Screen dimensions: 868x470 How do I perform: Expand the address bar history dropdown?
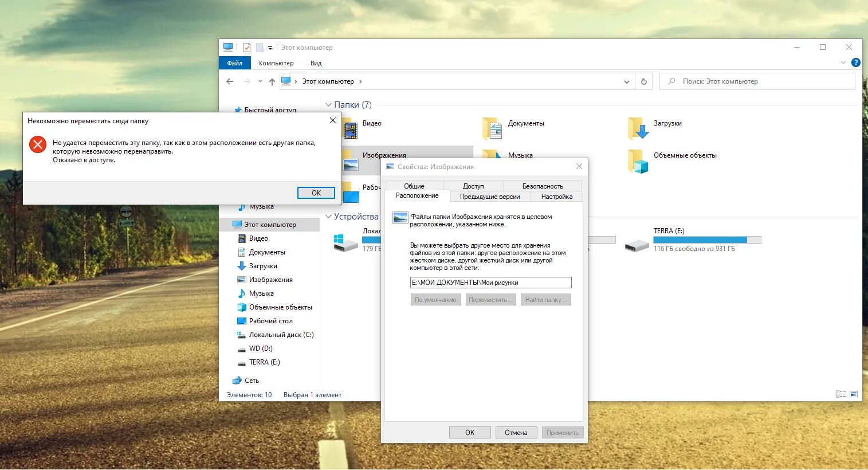point(627,82)
